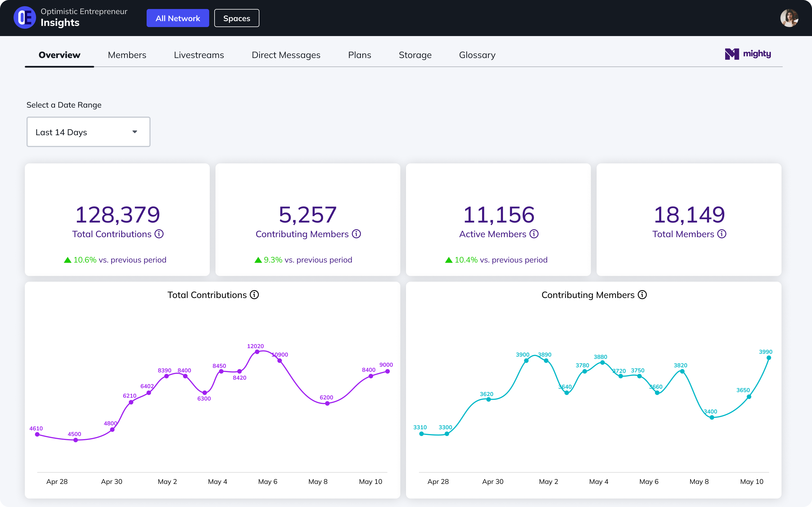Open the Active Members info tooltip
Image resolution: width=812 pixels, height=507 pixels.
[534, 234]
